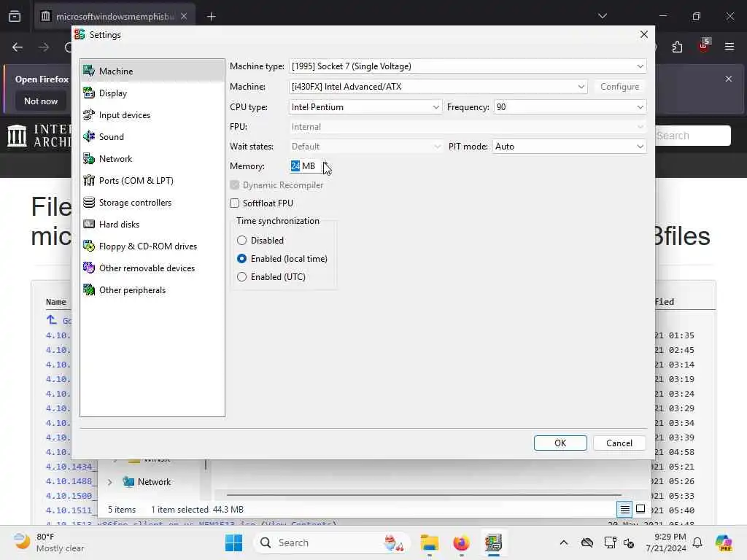
Task: Open the CPU type dropdown
Action: [365, 107]
